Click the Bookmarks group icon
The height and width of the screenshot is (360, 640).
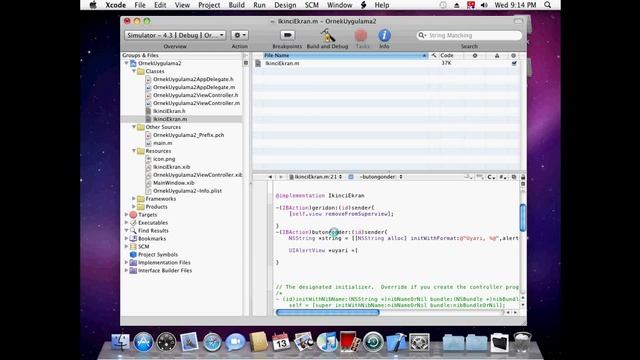(133, 238)
